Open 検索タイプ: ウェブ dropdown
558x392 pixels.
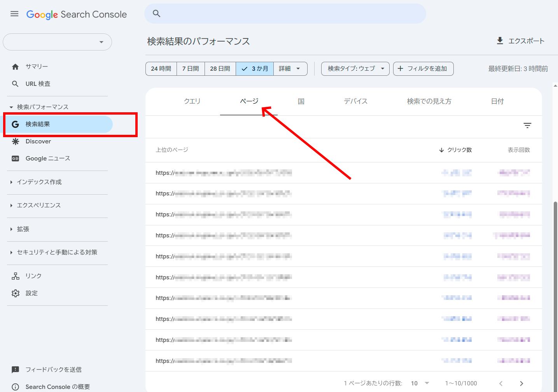click(x=355, y=69)
